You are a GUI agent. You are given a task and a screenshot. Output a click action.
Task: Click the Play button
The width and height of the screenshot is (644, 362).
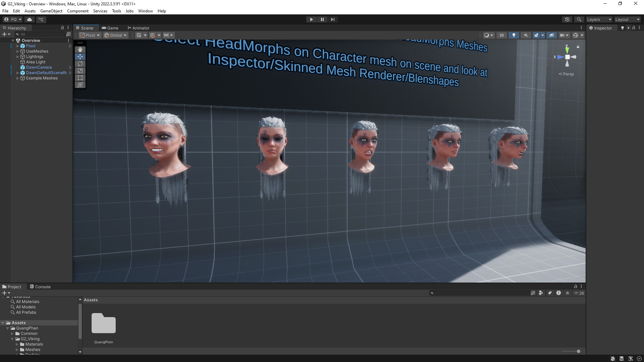click(x=312, y=19)
